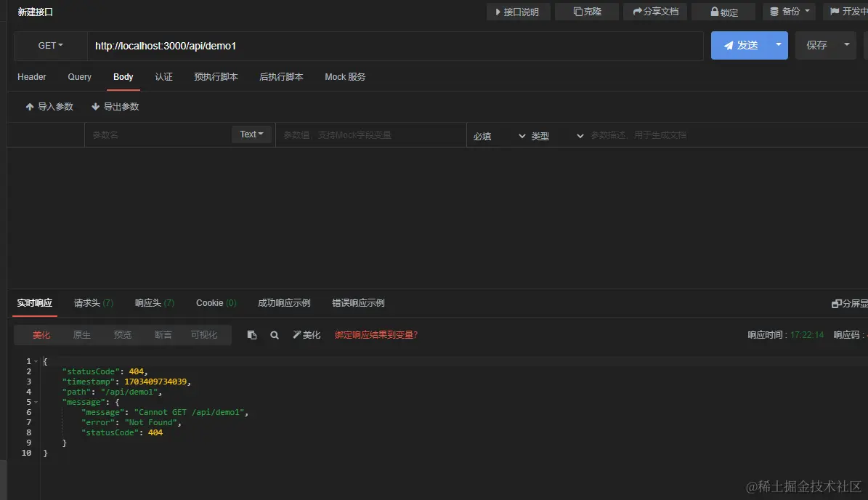The height and width of the screenshot is (500, 868).
Task: Open the Mock 服务 tab
Action: 345,77
